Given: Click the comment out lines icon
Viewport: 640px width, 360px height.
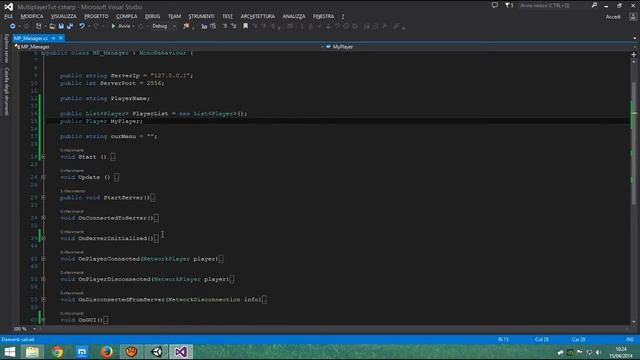Looking at the screenshot, I should [225, 26].
